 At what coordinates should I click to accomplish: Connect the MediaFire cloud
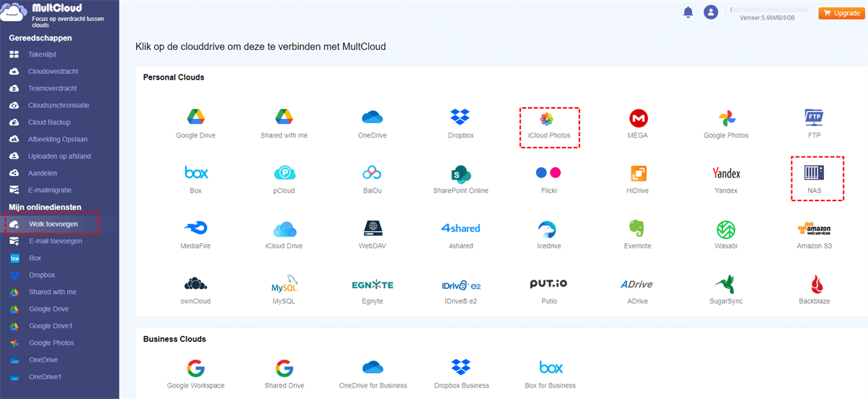click(195, 228)
